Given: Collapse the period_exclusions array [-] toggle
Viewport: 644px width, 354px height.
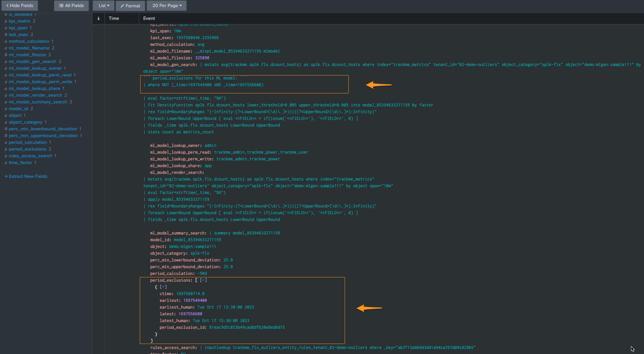Looking at the screenshot, I should (x=204, y=280).
